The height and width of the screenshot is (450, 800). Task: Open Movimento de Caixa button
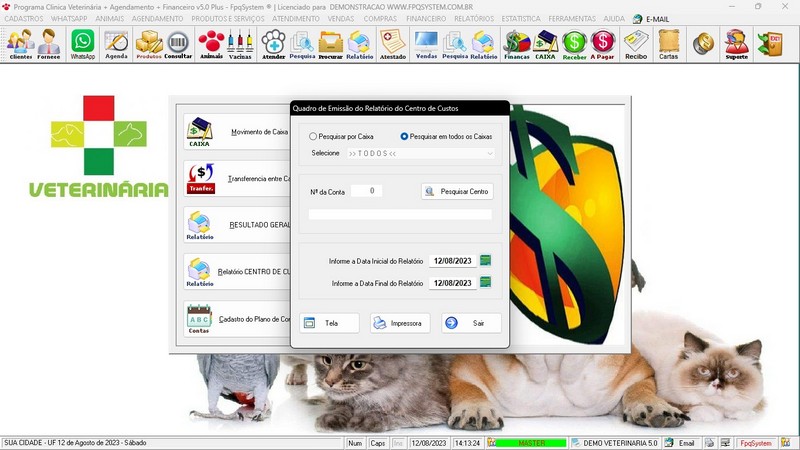click(x=237, y=132)
